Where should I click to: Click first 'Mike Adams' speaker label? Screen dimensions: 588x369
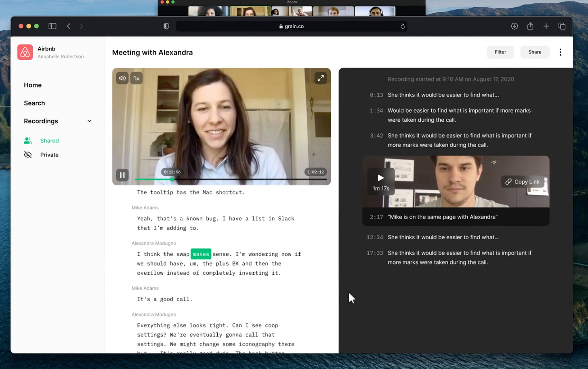tap(145, 208)
